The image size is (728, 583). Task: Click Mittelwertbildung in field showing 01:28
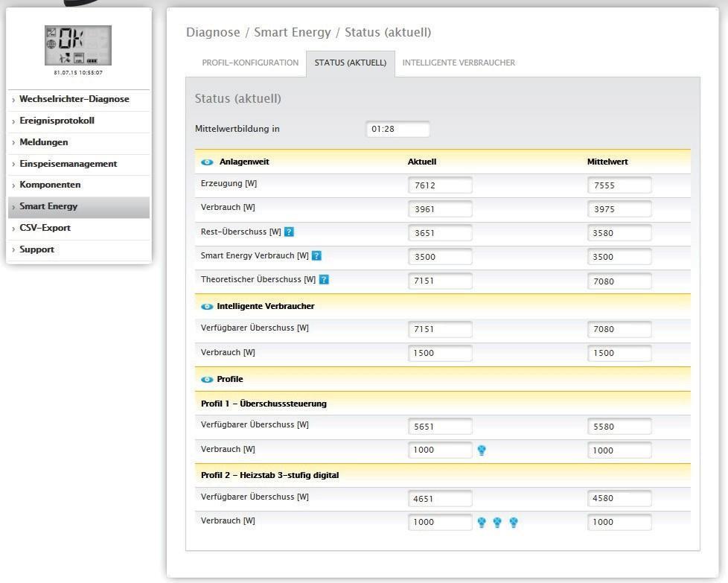point(398,129)
